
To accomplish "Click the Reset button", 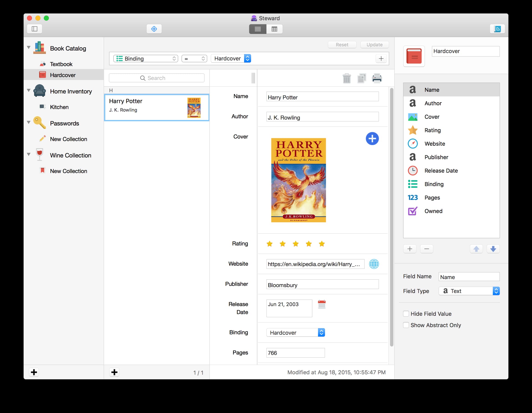I will (342, 45).
